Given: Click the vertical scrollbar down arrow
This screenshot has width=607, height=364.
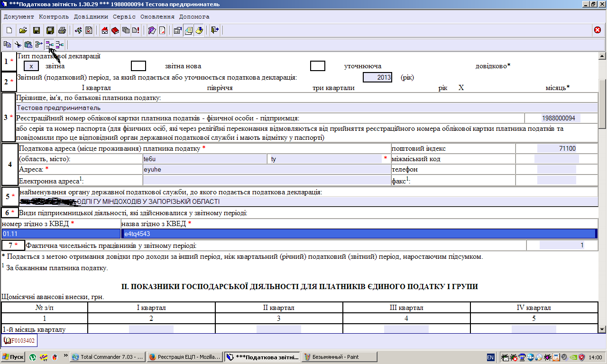Looking at the screenshot, I should (602, 329).
